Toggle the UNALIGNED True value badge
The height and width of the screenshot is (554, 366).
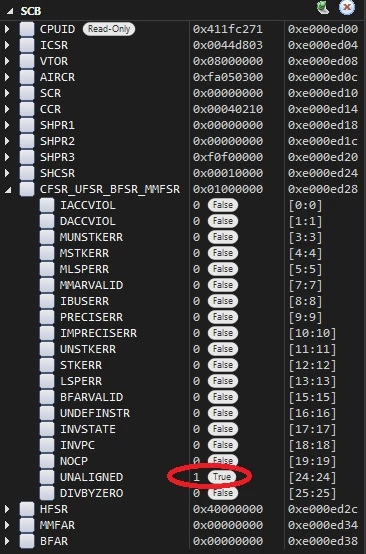222,477
